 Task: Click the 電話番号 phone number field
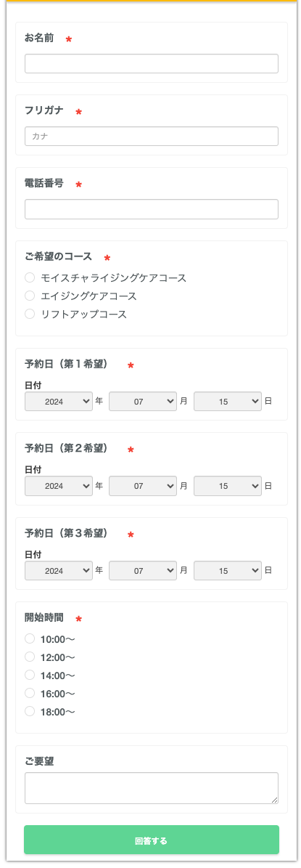pyautogui.click(x=152, y=209)
